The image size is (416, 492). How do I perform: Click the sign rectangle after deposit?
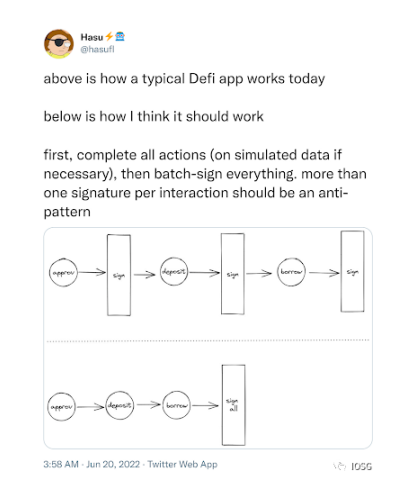click(x=233, y=274)
